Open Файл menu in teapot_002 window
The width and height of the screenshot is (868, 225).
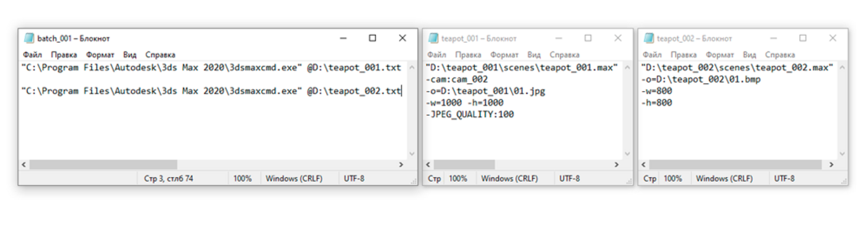[652, 55]
